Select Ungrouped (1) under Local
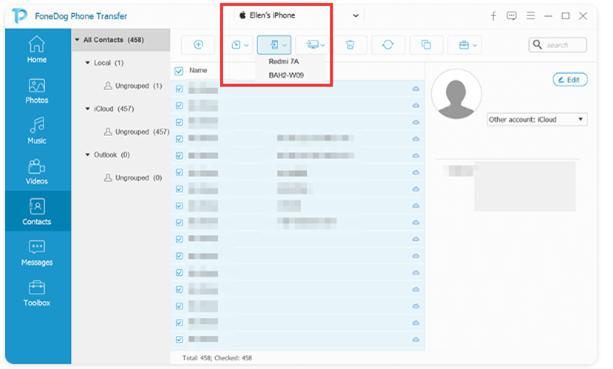This screenshot has width=613, height=369. point(133,86)
